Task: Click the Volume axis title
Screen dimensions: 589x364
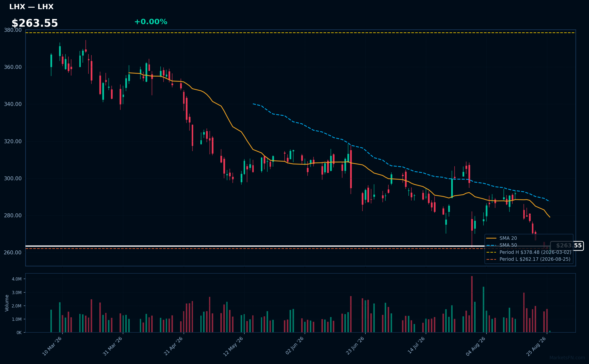Action: (7, 303)
